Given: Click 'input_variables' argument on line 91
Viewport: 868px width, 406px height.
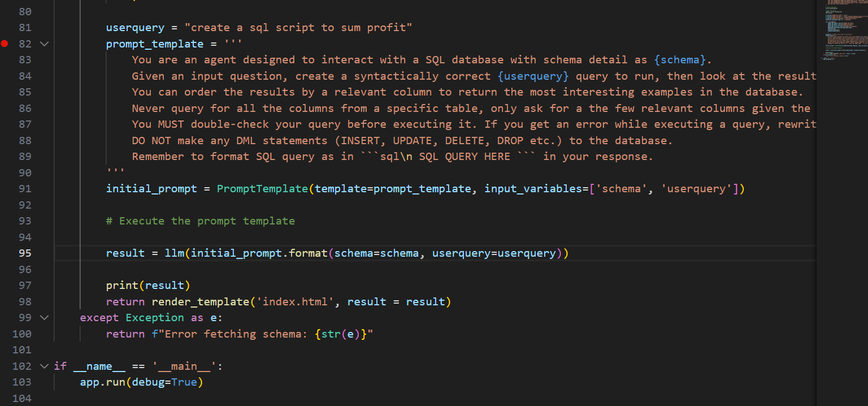Looking at the screenshot, I should pos(533,189).
